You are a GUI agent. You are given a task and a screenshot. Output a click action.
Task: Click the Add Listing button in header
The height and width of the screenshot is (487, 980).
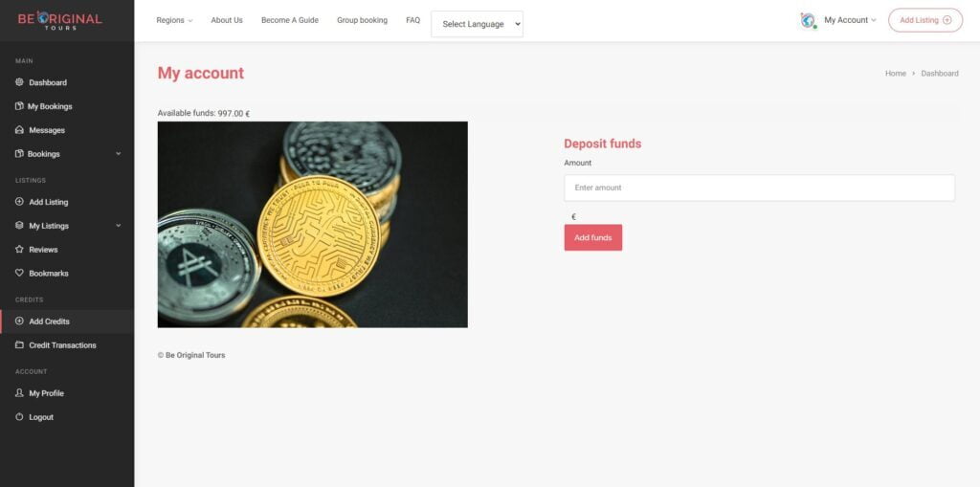(925, 20)
